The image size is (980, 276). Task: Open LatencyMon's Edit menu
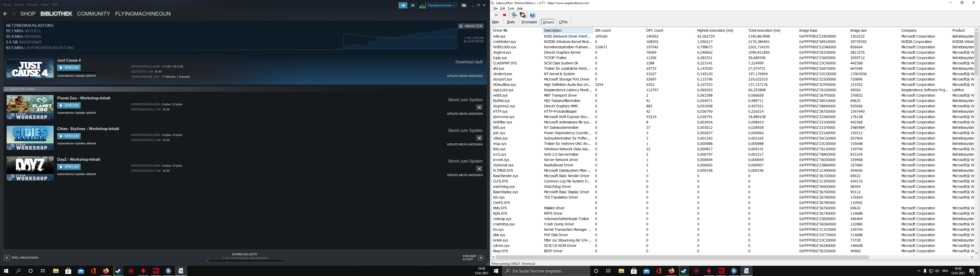503,8
